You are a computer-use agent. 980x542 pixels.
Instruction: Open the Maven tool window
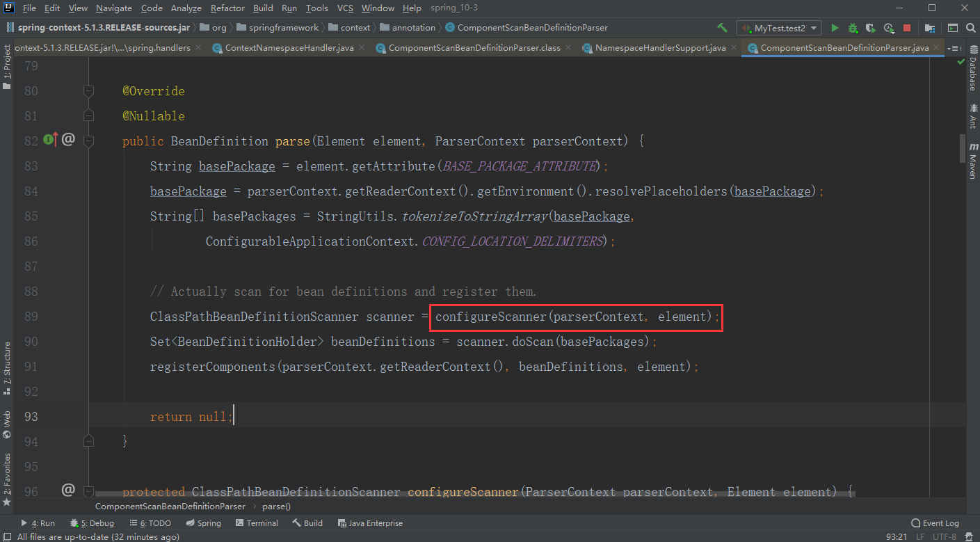(972, 161)
